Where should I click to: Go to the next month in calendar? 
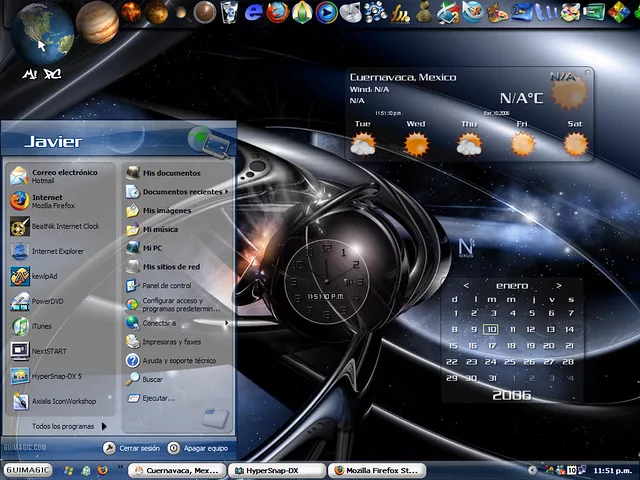point(558,285)
